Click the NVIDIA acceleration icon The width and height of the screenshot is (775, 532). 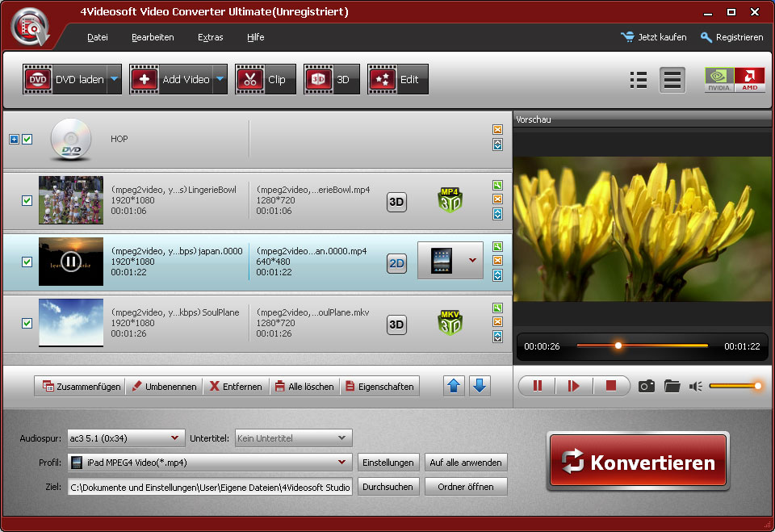(719, 80)
